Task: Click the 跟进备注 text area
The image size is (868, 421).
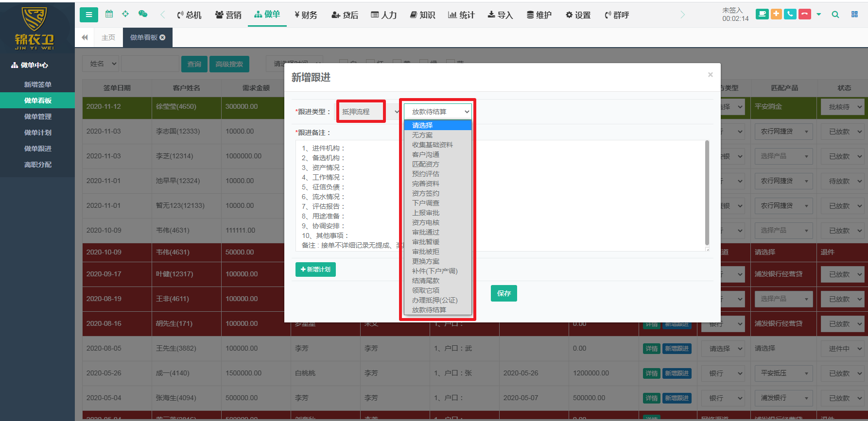Action: pyautogui.click(x=502, y=196)
